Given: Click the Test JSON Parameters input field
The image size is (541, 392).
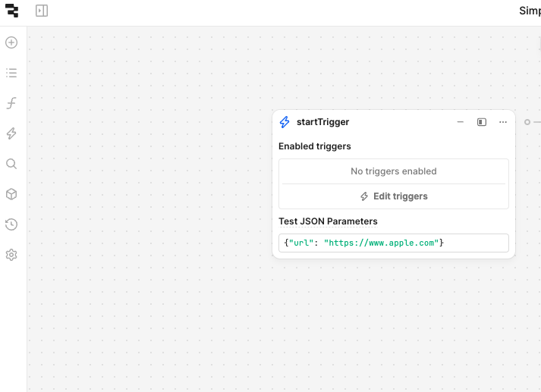Looking at the screenshot, I should 394,243.
